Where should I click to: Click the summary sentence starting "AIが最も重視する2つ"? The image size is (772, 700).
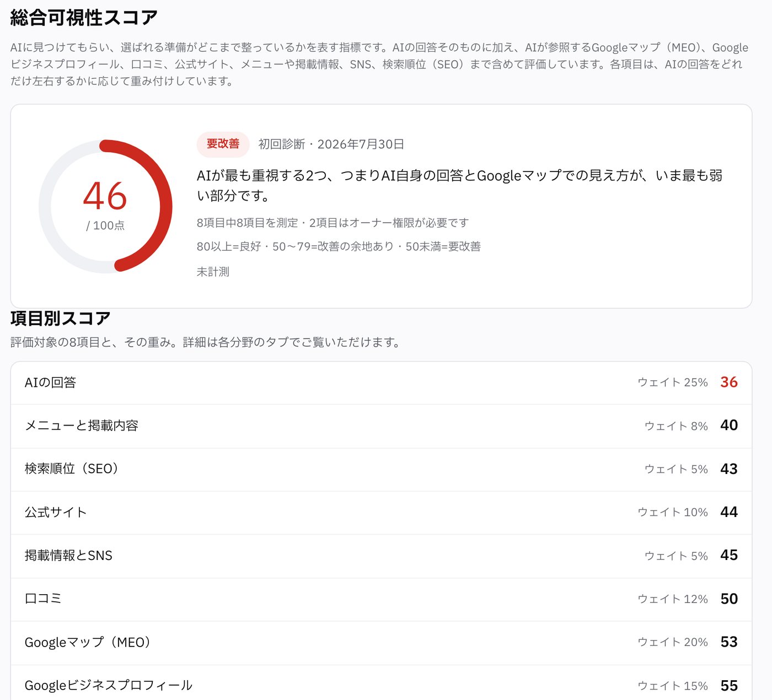[459, 185]
